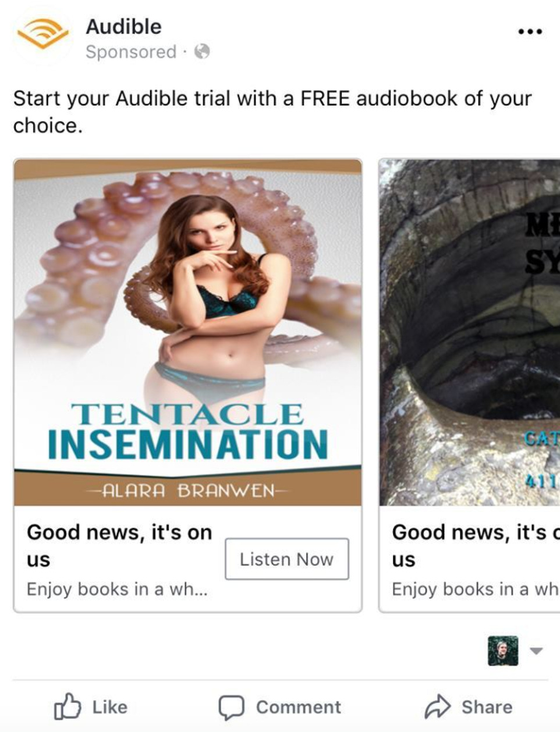Click the Audible logo profile picture
The height and width of the screenshot is (732, 560).
(42, 35)
